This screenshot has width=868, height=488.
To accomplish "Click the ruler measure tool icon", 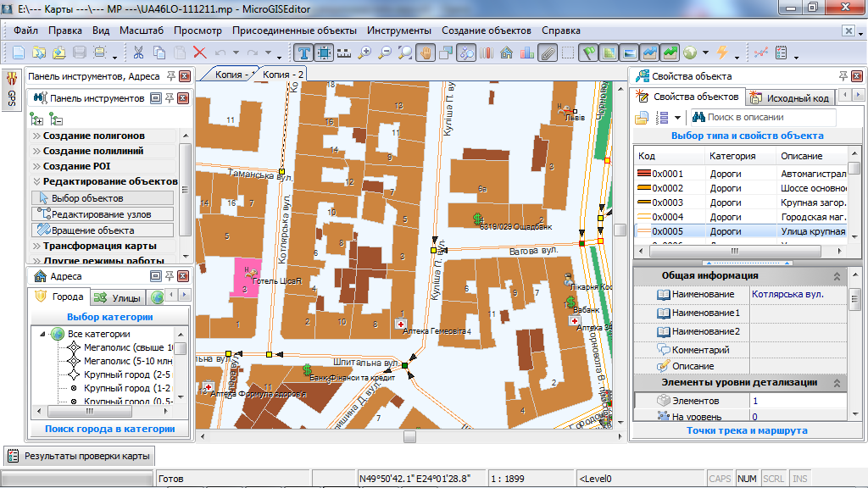I will [x=344, y=53].
